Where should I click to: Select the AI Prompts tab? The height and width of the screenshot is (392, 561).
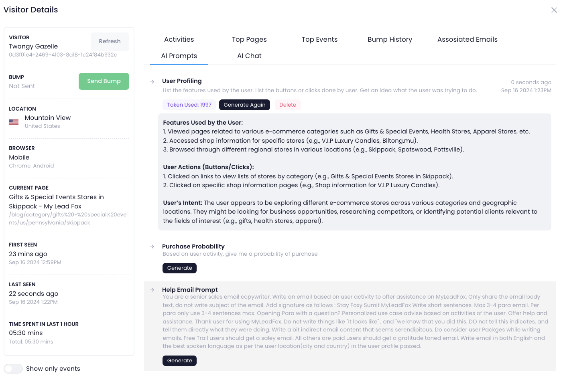point(179,56)
